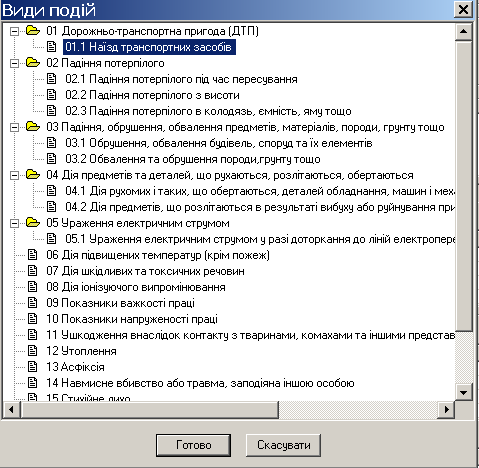Viewport: 479px width, 468px height.
Task: Click document icon beside 09 Показники важкості праці
Action: (33, 303)
